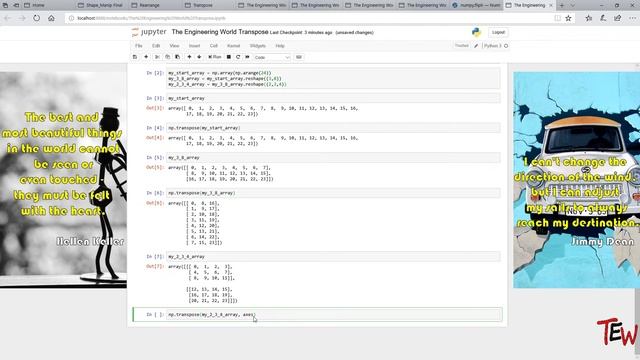Select cell In [4] np.transpose(my_start_array)
The image size is (640, 360).
click(334, 128)
